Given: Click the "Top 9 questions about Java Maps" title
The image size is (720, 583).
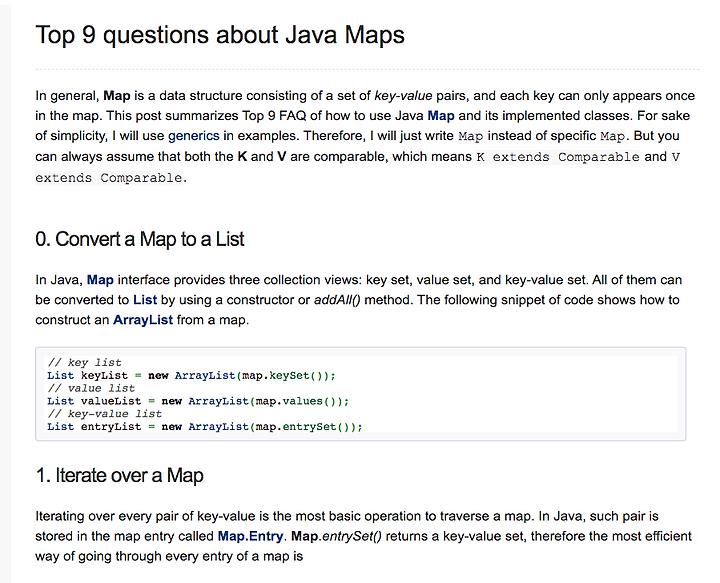Looking at the screenshot, I should 220,35.
